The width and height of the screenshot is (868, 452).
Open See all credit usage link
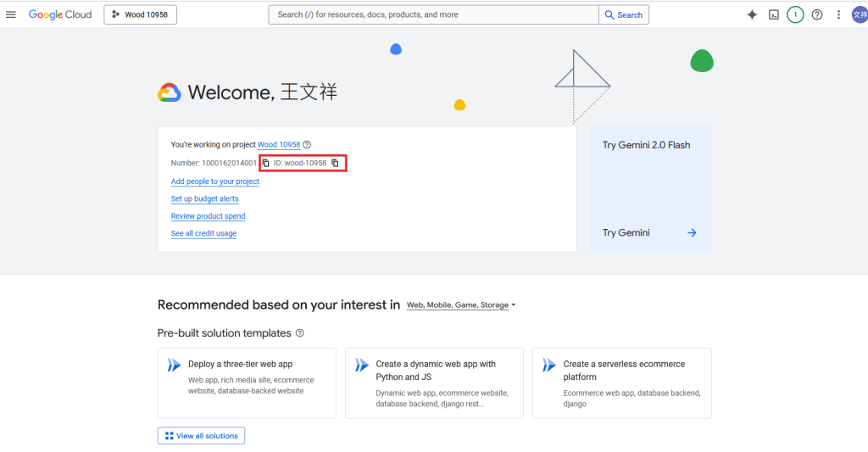point(203,233)
